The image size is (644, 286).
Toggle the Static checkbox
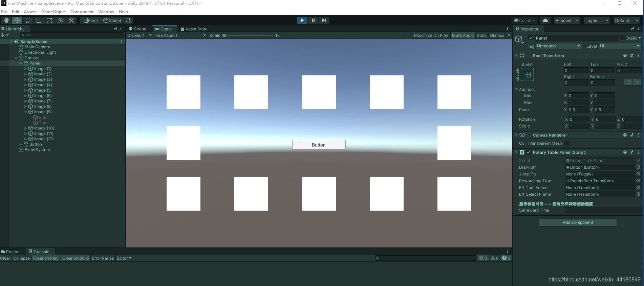pyautogui.click(x=622, y=38)
